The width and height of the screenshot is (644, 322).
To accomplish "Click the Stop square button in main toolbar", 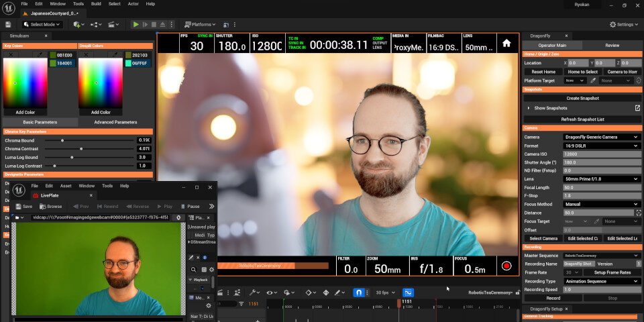I will click(154, 25).
